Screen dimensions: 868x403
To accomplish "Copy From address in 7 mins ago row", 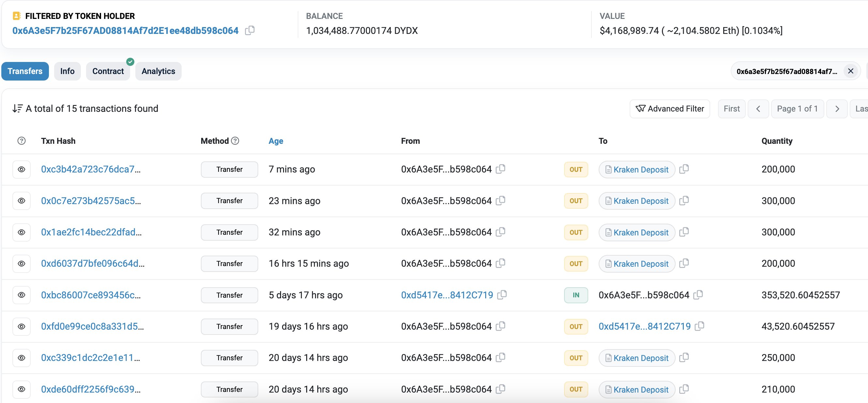I will [x=501, y=169].
